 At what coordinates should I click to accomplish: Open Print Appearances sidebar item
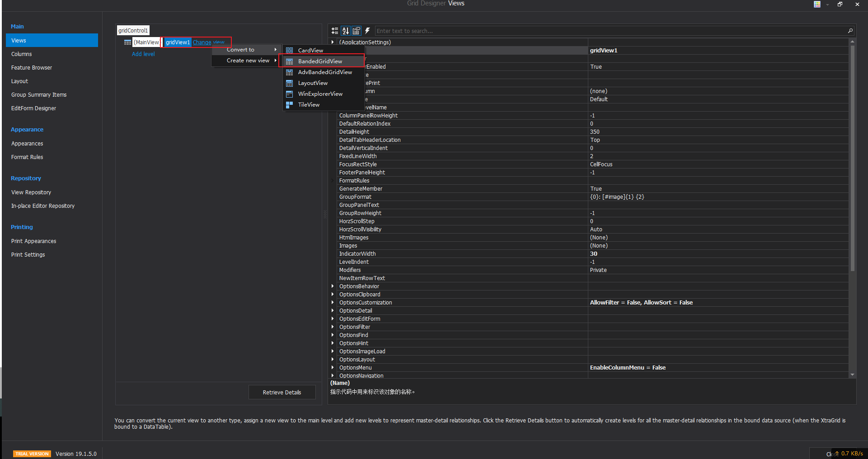coord(52,241)
